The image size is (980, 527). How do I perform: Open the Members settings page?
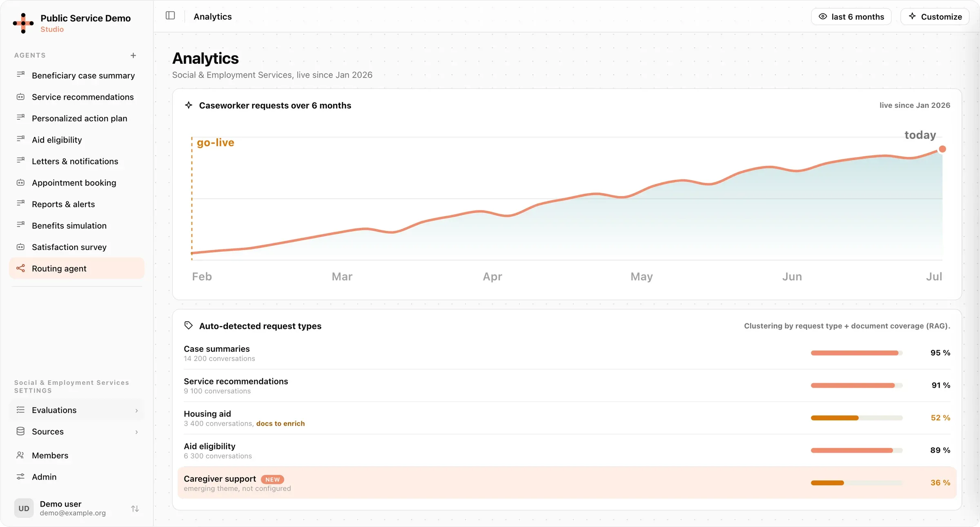[77, 455]
